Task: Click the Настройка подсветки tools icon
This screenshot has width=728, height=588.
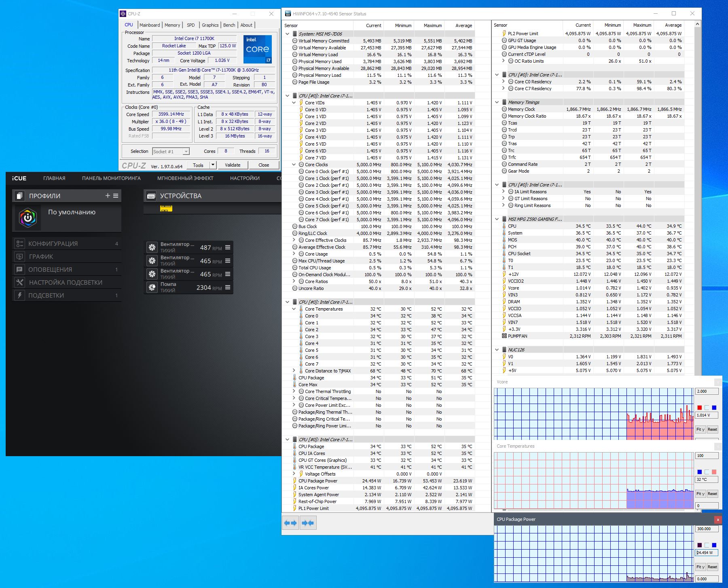Action: (20, 282)
